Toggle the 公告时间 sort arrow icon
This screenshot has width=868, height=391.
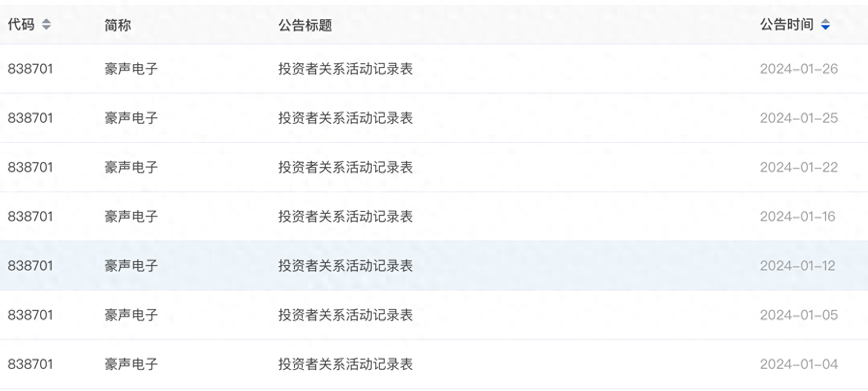tap(826, 25)
